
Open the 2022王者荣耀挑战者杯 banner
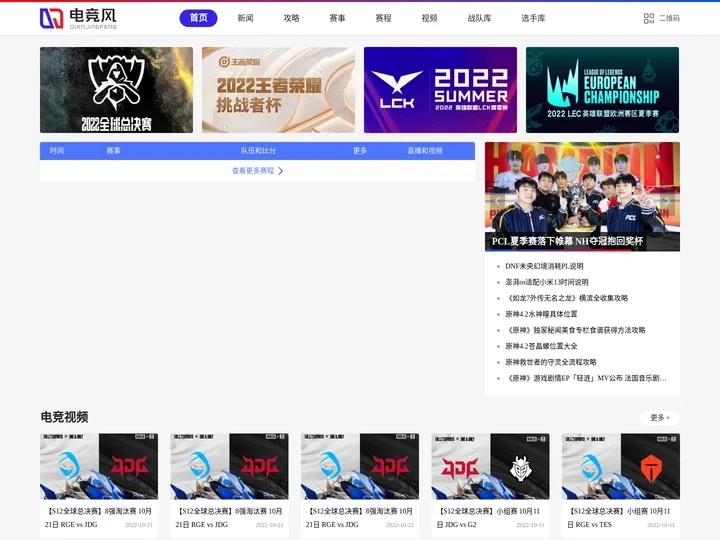(278, 90)
